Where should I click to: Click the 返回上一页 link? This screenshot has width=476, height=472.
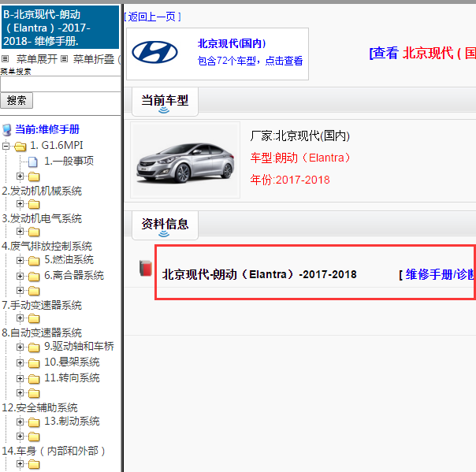(152, 17)
